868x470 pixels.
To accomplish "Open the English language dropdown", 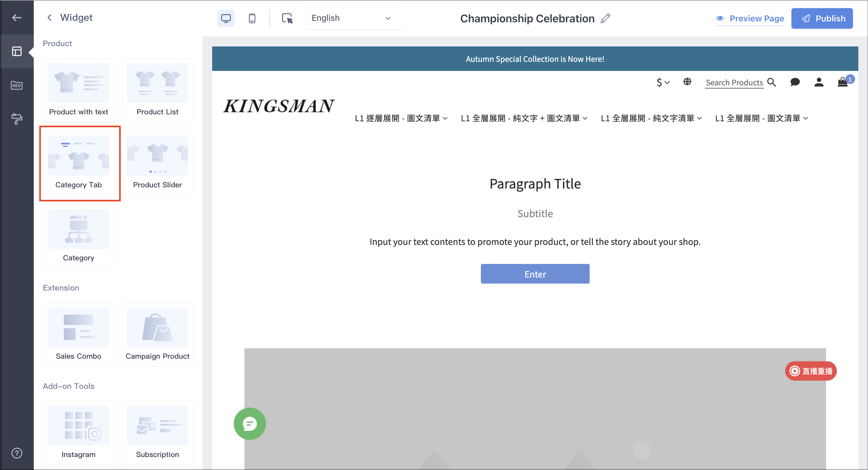I will (353, 18).
